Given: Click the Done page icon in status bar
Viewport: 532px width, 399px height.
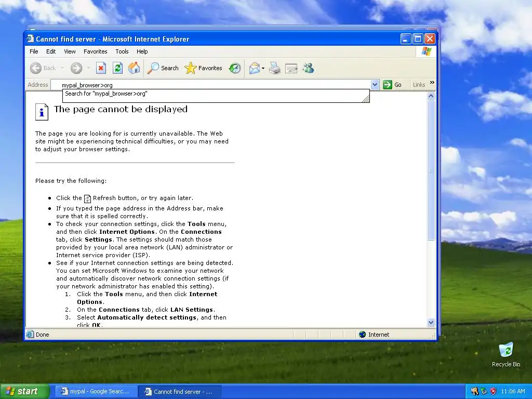Looking at the screenshot, I should pos(30,334).
